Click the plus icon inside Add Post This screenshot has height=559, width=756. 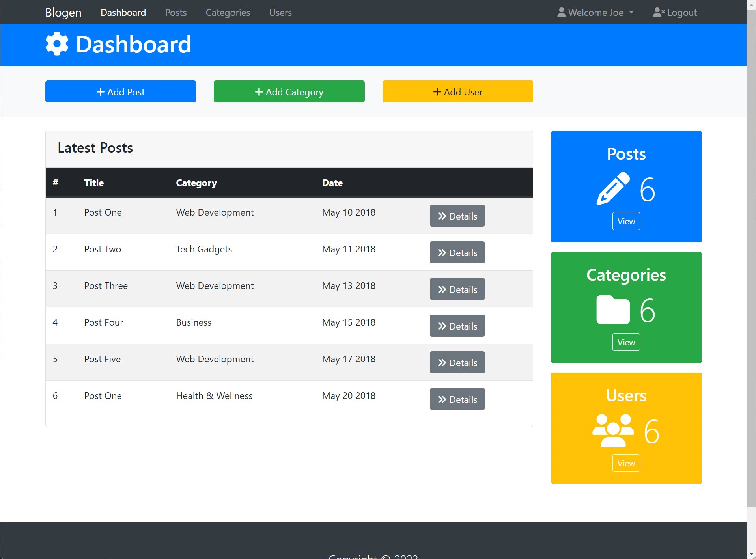tap(100, 92)
